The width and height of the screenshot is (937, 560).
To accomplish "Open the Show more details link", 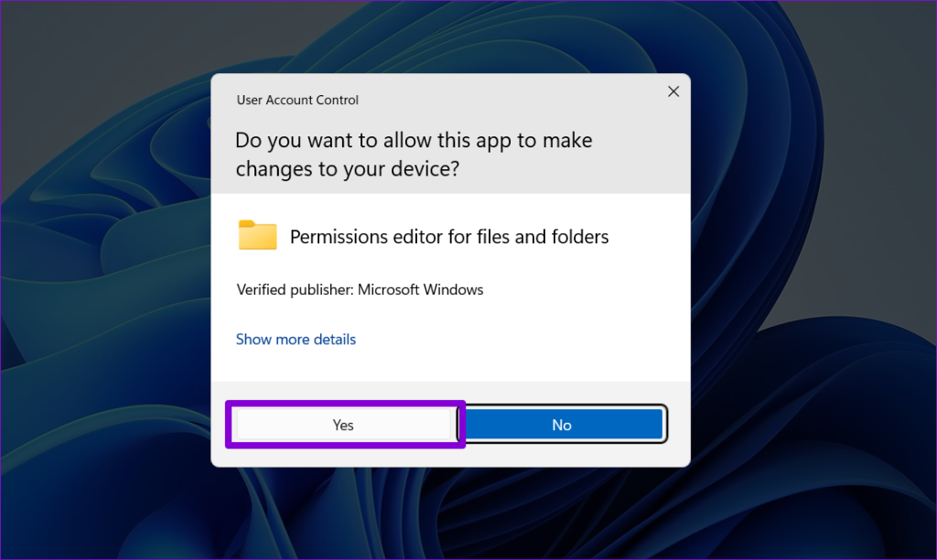I will click(296, 339).
